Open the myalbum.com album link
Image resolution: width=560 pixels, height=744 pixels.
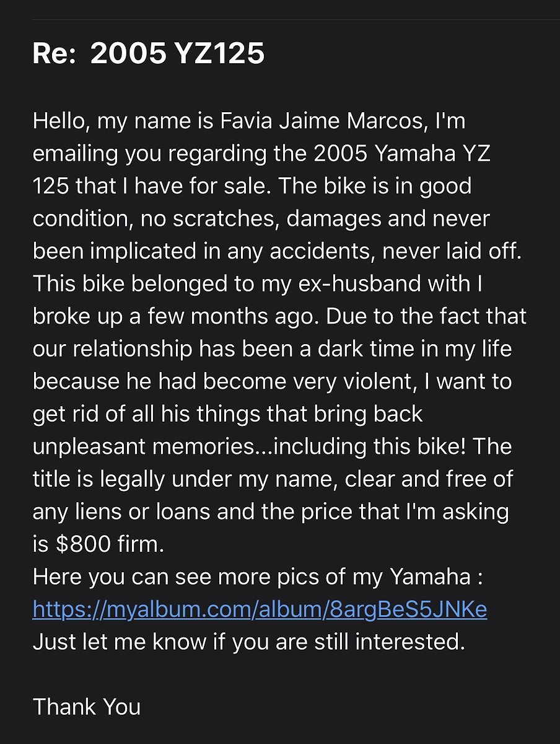pyautogui.click(x=260, y=610)
